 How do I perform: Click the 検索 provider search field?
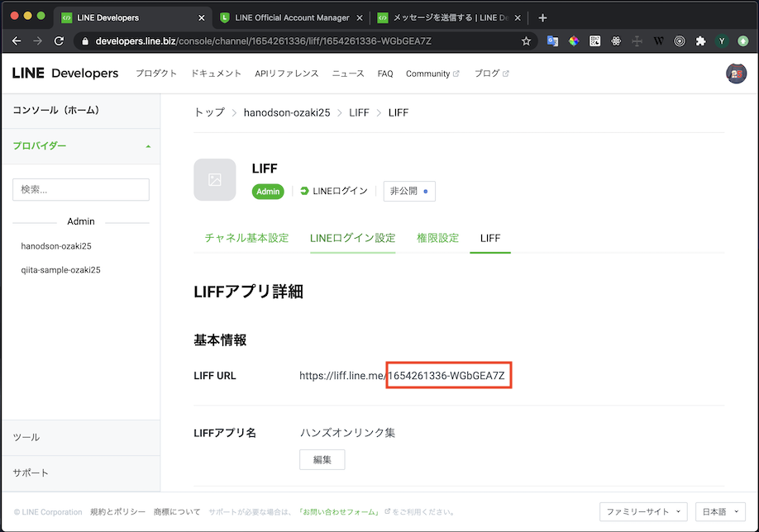[x=81, y=189]
